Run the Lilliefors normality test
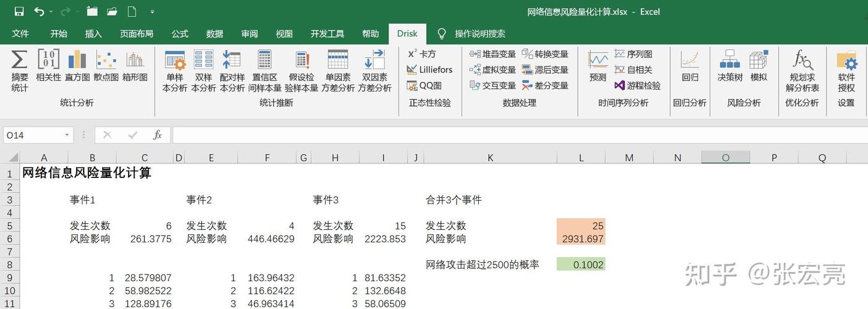 (x=429, y=69)
